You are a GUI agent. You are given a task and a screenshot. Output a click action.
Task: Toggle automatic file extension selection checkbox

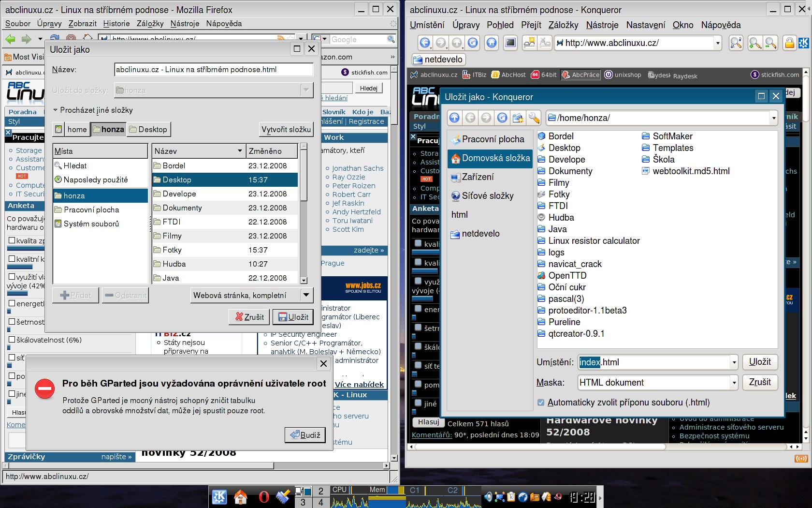point(541,403)
